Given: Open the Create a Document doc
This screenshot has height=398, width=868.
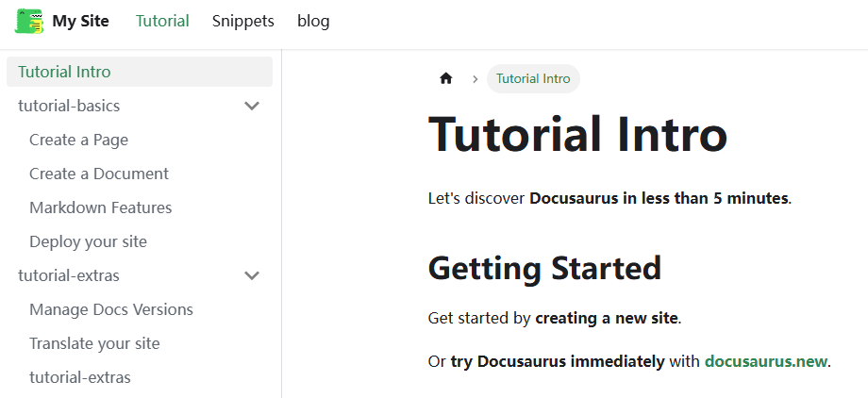Looking at the screenshot, I should (98, 174).
